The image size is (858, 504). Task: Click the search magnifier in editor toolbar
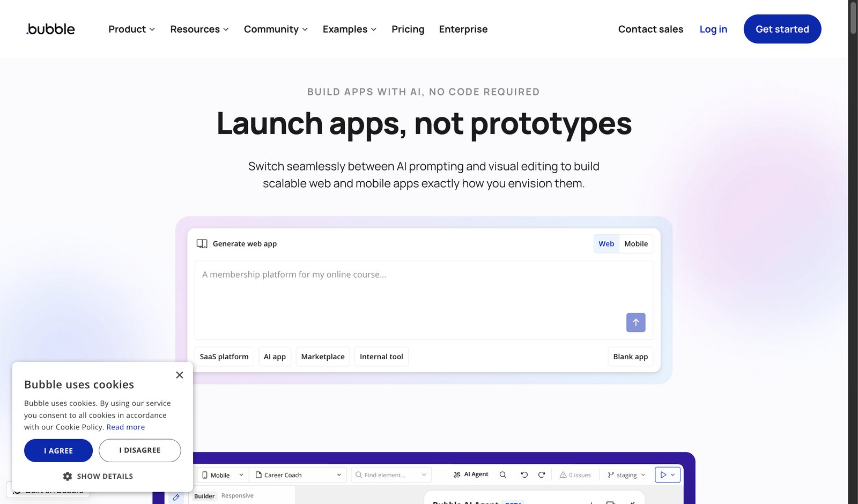[x=503, y=475]
